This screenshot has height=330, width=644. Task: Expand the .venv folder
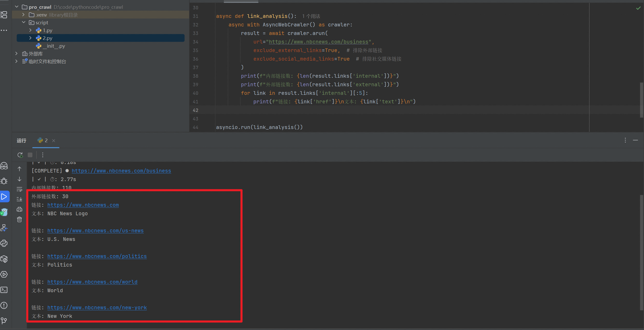(23, 15)
